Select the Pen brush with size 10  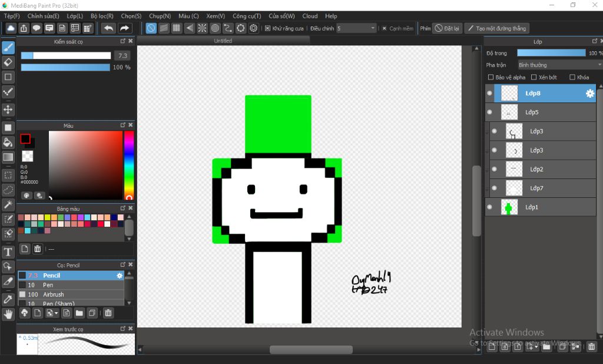71,285
